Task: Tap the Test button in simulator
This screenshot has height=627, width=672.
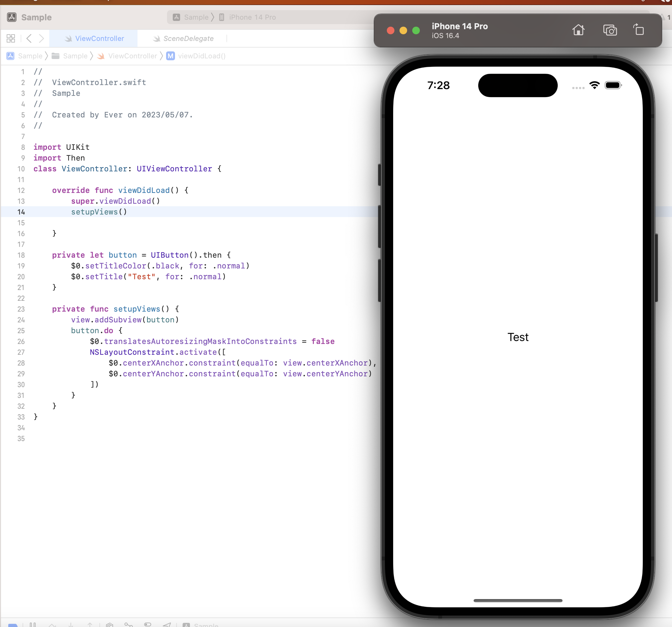Action: click(x=518, y=337)
